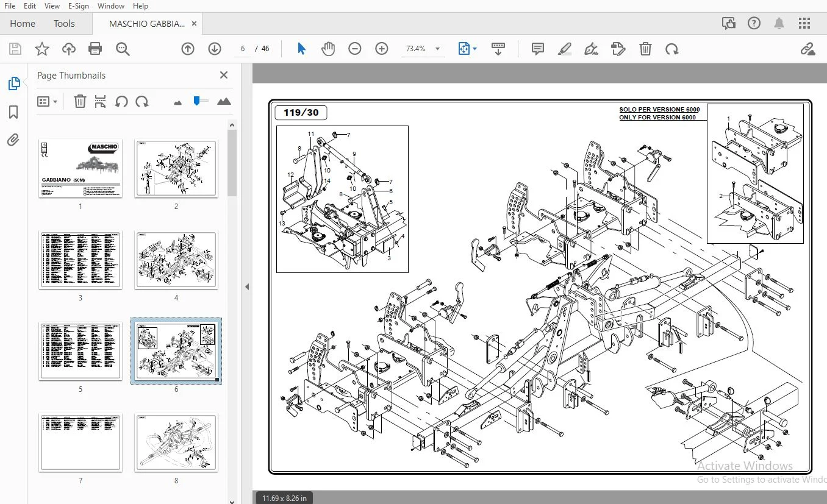This screenshot has width=827, height=504.
Task: Open the share with others chat icon
Action: pos(728,24)
